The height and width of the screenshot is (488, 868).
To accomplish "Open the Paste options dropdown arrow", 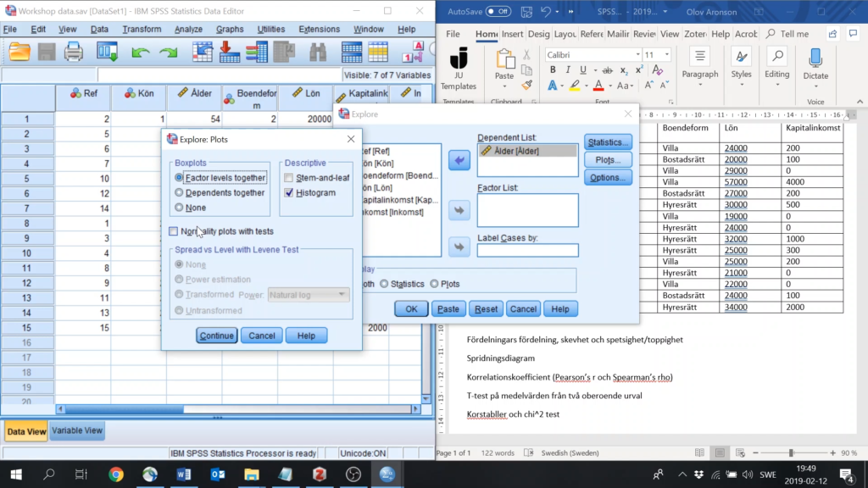I will click(504, 86).
